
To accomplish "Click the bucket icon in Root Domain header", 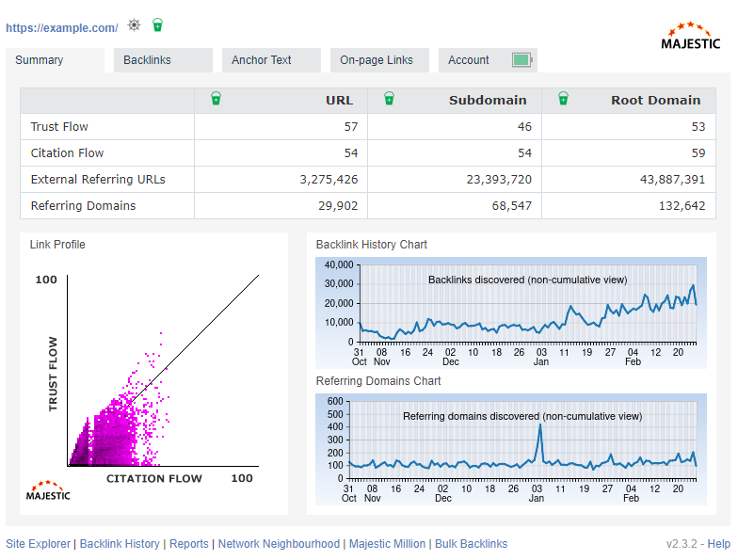I will click(563, 99).
